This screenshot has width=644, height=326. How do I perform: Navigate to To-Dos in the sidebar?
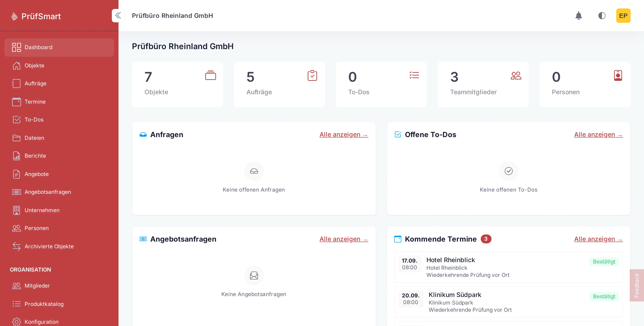[59, 119]
